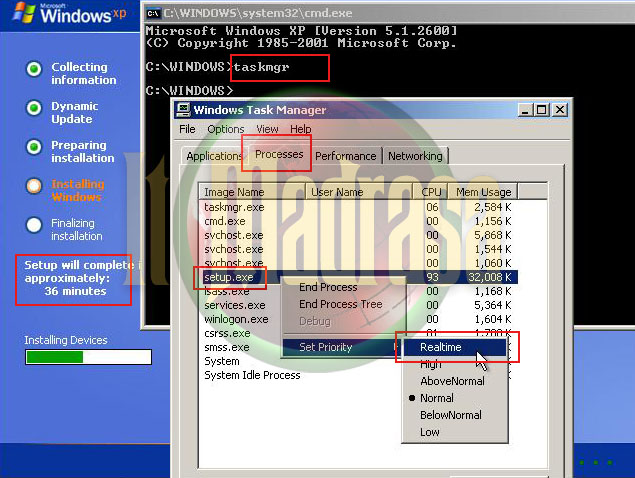Click the cmd.exe window title bar

(389, 13)
